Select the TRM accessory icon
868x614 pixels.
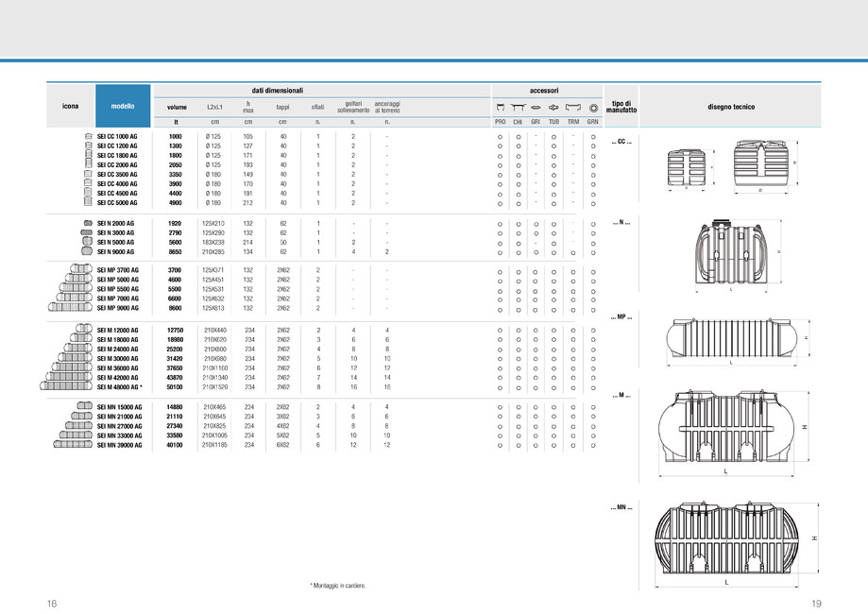pos(573,107)
